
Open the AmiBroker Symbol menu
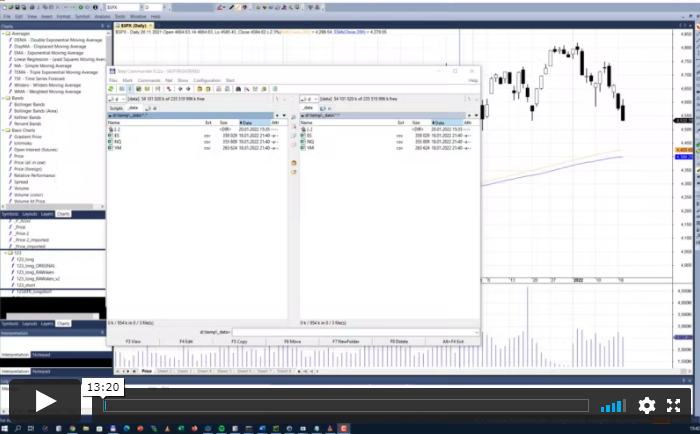pyautogui.click(x=82, y=17)
